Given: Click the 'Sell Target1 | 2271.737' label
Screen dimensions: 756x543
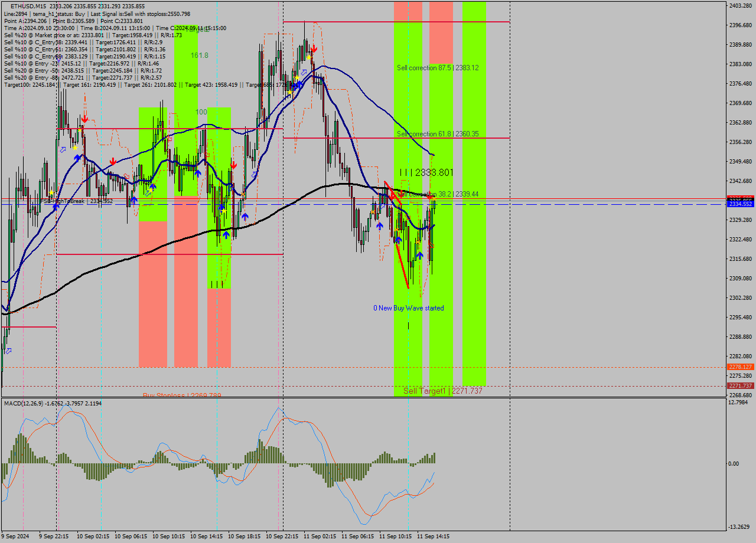Looking at the screenshot, I should pyautogui.click(x=443, y=391).
